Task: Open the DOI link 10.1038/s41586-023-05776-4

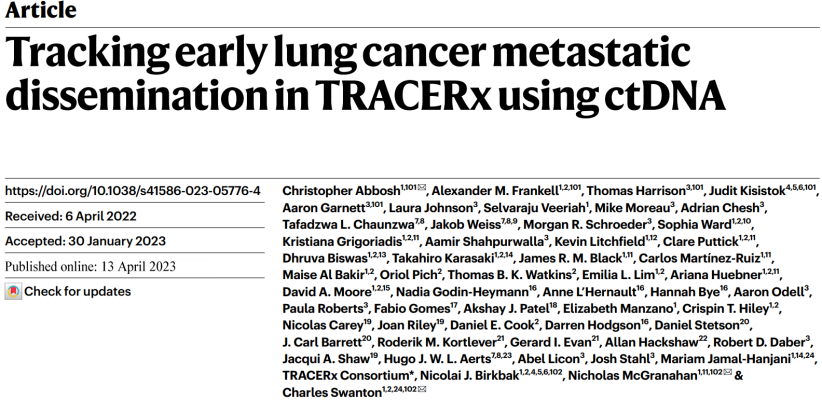Action: [x=133, y=191]
